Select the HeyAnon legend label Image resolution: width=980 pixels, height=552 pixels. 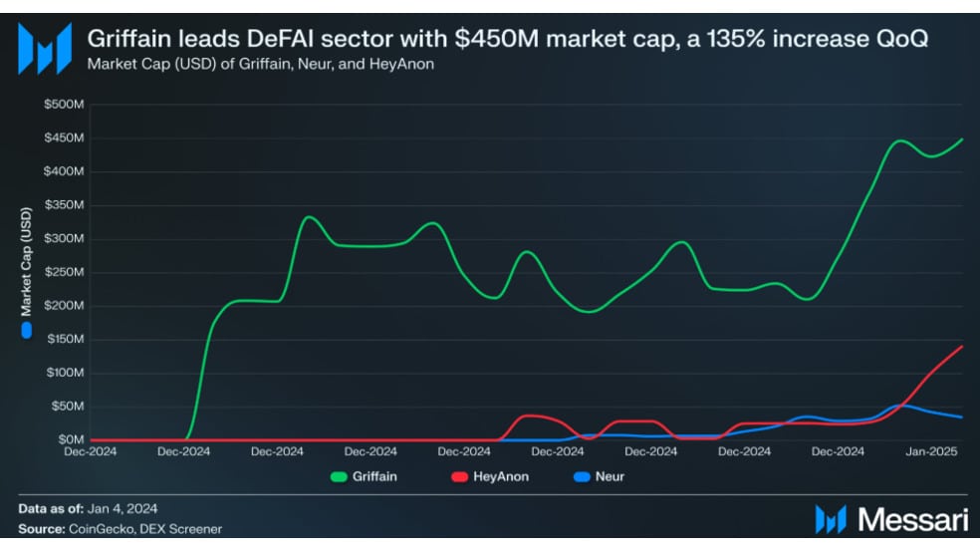click(501, 476)
